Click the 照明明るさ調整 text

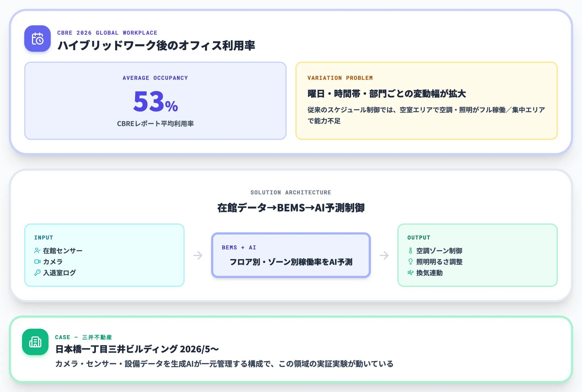(439, 262)
